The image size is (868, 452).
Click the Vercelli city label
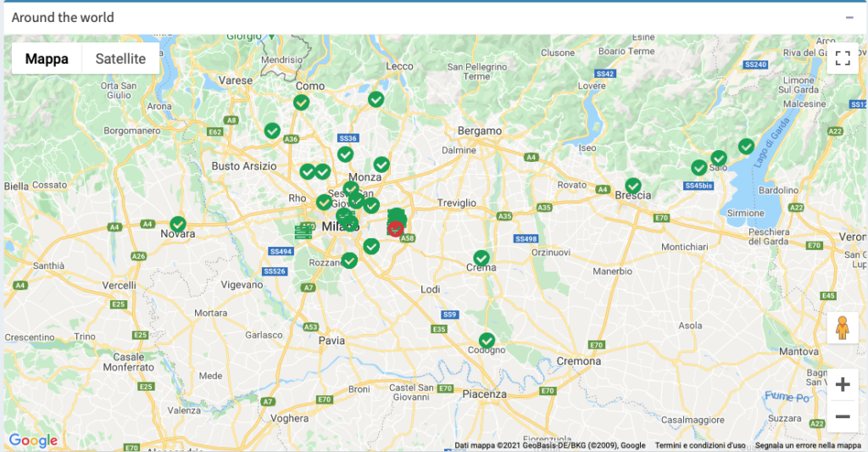119,285
